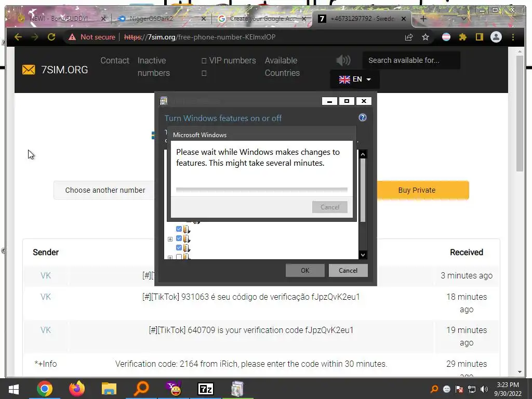Close the BonziBUDDY tab
The width and height of the screenshot is (532, 399).
[x=103, y=19]
